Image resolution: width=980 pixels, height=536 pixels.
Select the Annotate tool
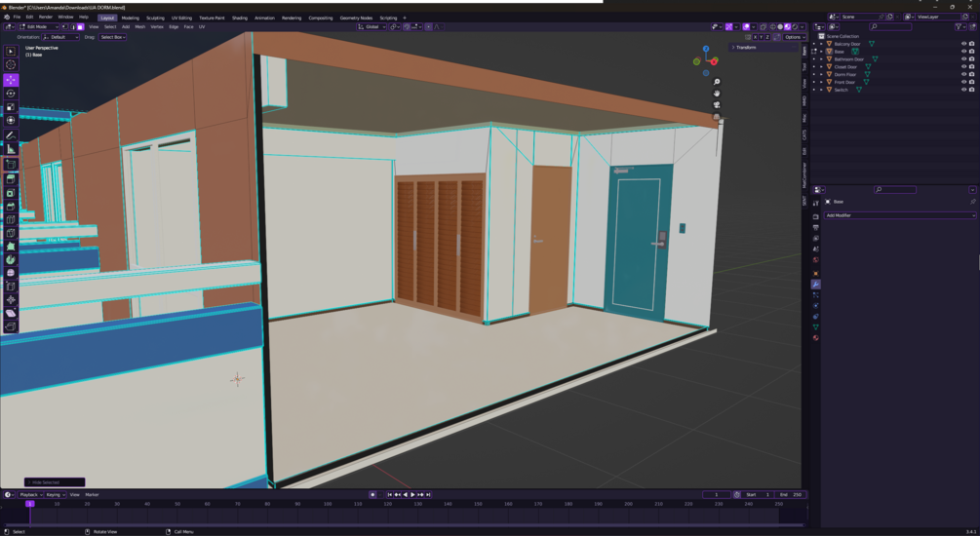coord(11,135)
